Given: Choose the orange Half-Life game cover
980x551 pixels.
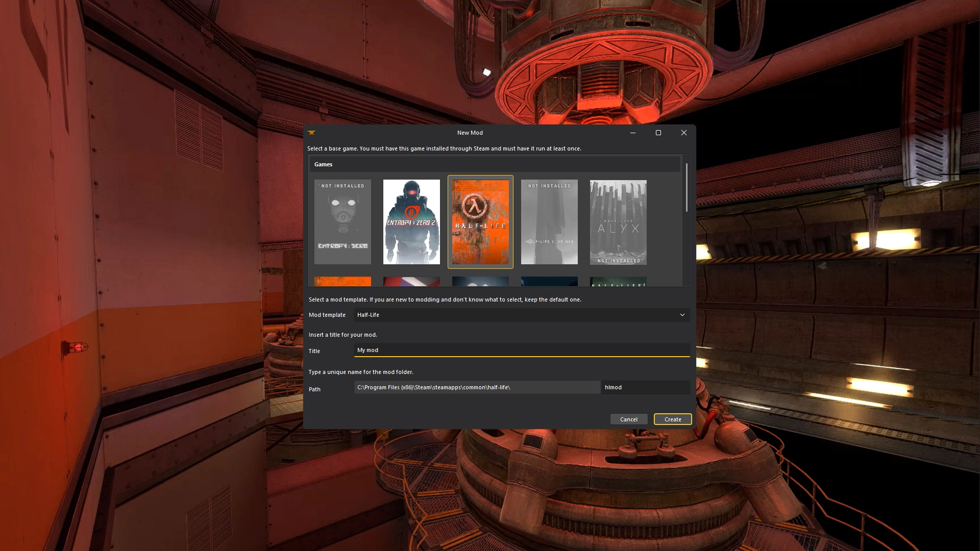Looking at the screenshot, I should click(x=480, y=222).
